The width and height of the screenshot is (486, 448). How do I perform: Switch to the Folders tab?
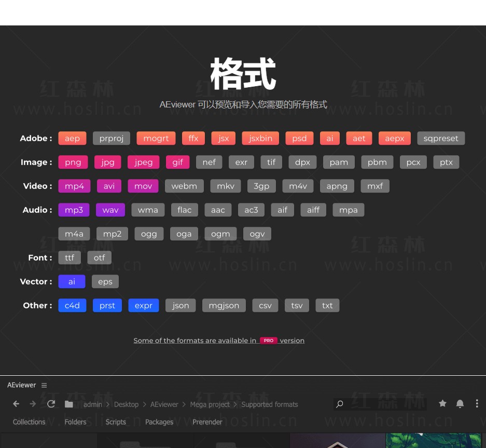(75, 422)
